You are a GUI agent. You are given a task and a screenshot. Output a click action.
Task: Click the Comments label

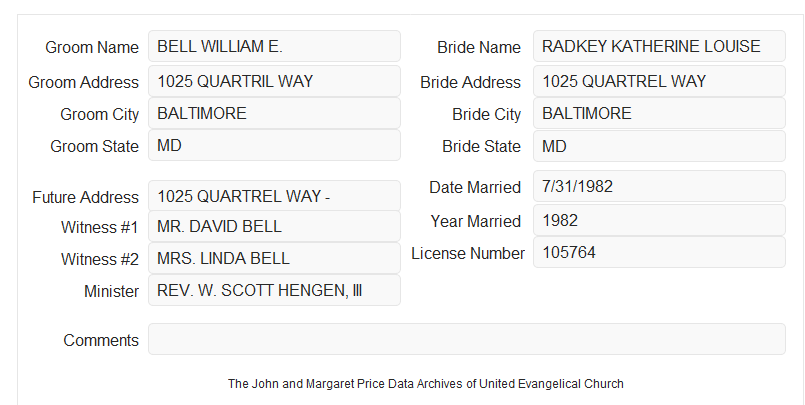101,340
